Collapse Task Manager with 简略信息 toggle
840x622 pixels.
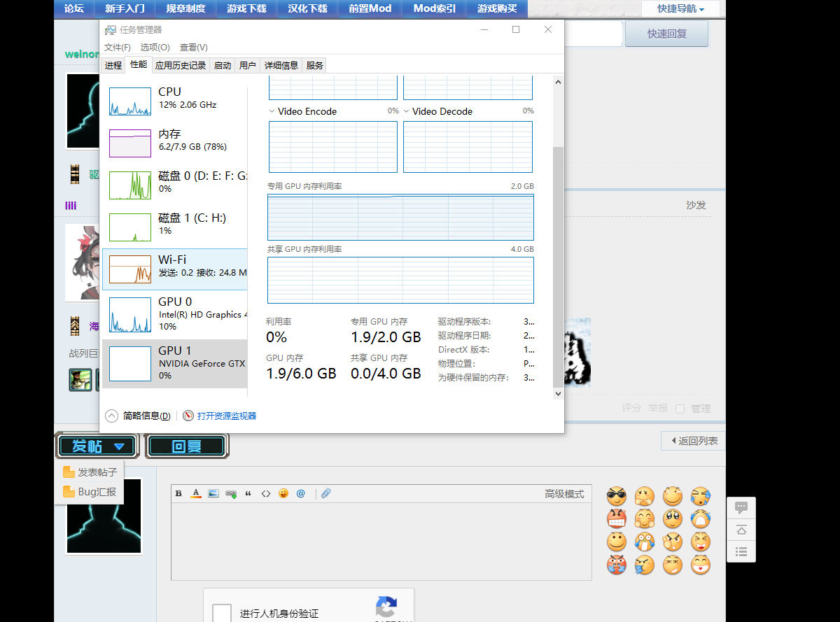coord(112,416)
